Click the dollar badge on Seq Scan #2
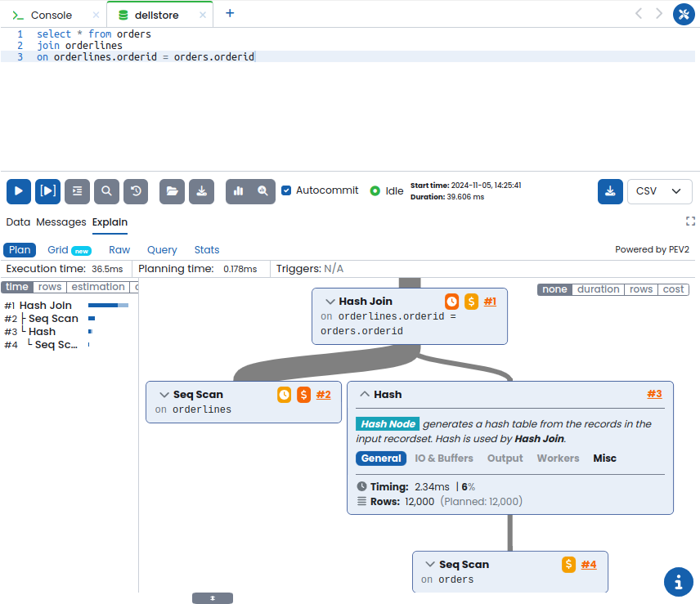 (x=303, y=395)
